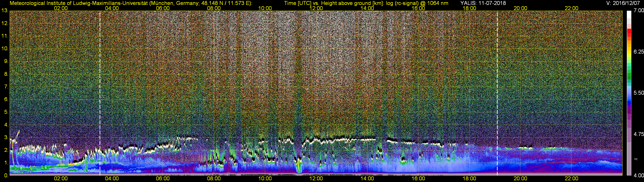Viewport: 644px width, 182px height.
Task: Click the white dashed time marker after 03:00
Action: (x=100, y=93)
